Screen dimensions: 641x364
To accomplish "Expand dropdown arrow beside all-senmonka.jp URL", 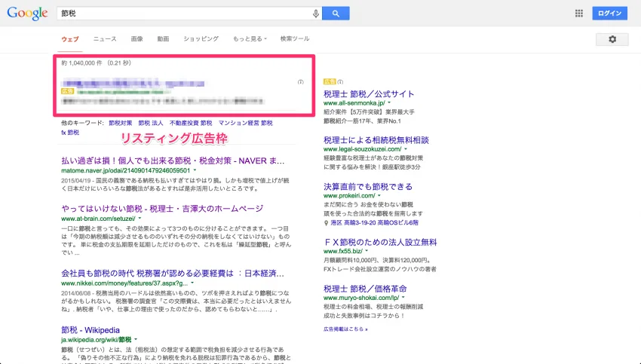I will (x=389, y=103).
